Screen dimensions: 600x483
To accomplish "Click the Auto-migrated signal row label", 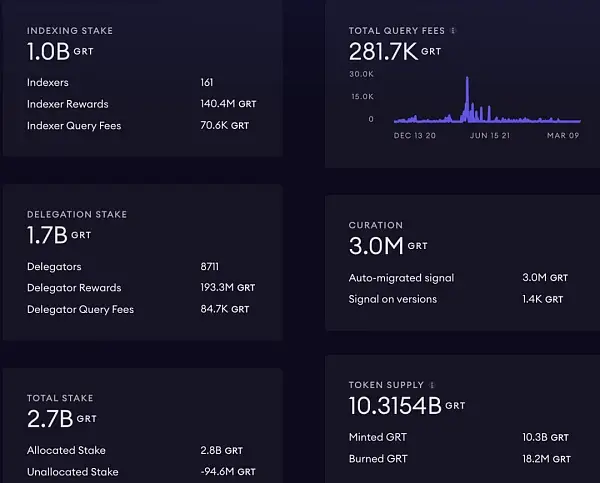I will (x=401, y=278).
